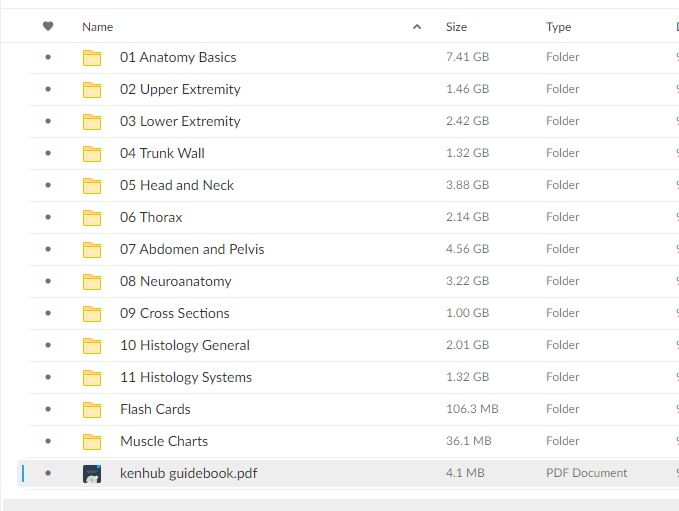Click the 3.88 GB size value
This screenshot has height=511, width=679.
point(467,185)
